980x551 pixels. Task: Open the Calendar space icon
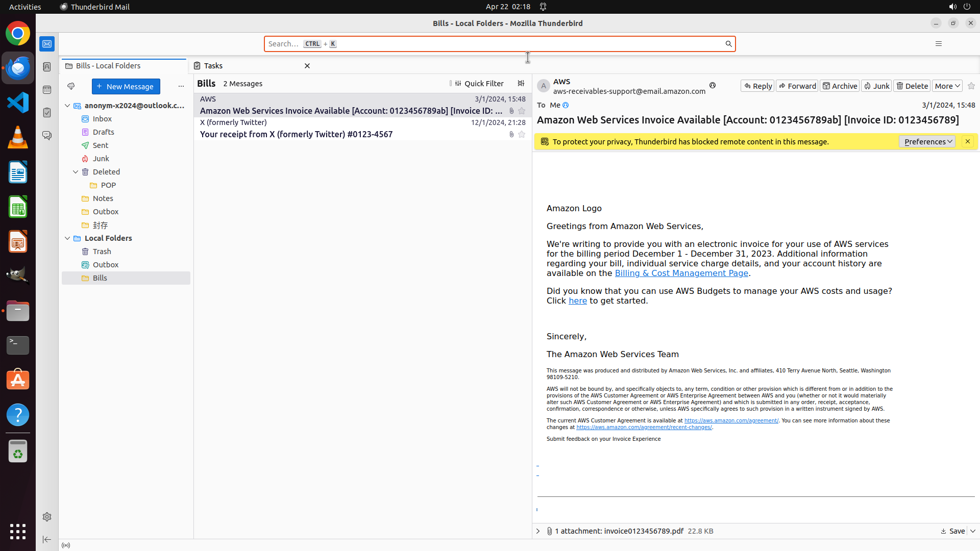[47, 90]
